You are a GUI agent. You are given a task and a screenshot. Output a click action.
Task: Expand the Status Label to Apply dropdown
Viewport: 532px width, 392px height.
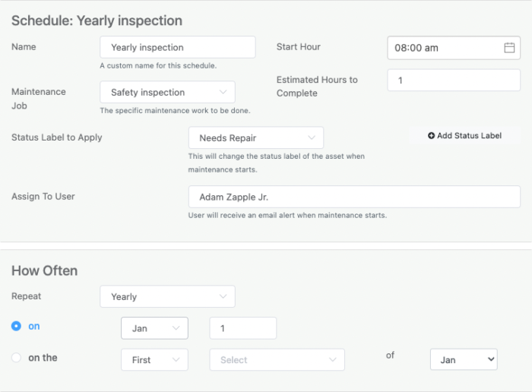click(x=255, y=138)
